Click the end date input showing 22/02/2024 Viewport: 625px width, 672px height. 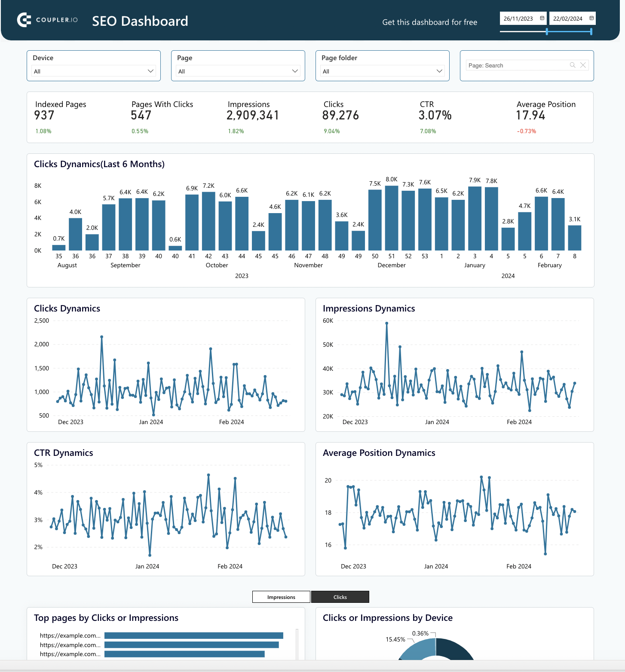click(568, 18)
